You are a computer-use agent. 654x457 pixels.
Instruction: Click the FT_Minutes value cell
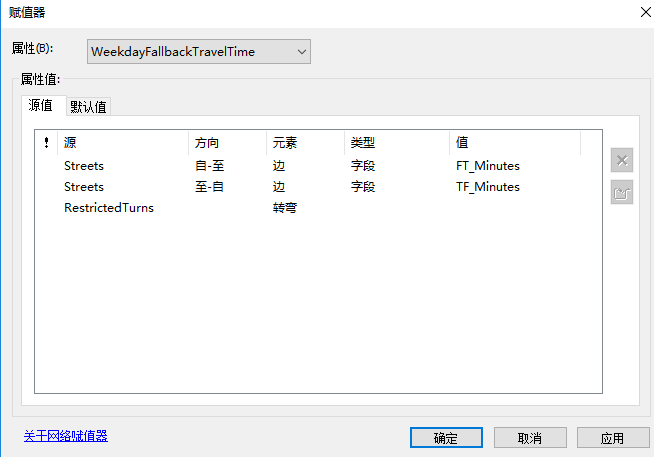tap(488, 166)
